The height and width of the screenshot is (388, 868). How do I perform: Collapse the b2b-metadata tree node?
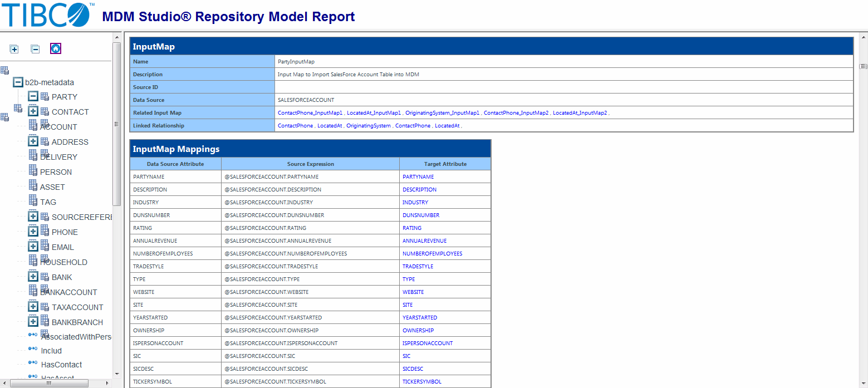[x=18, y=82]
